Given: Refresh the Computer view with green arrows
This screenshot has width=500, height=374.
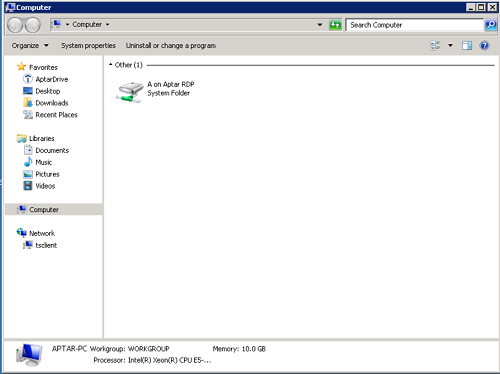Looking at the screenshot, I should 335,25.
